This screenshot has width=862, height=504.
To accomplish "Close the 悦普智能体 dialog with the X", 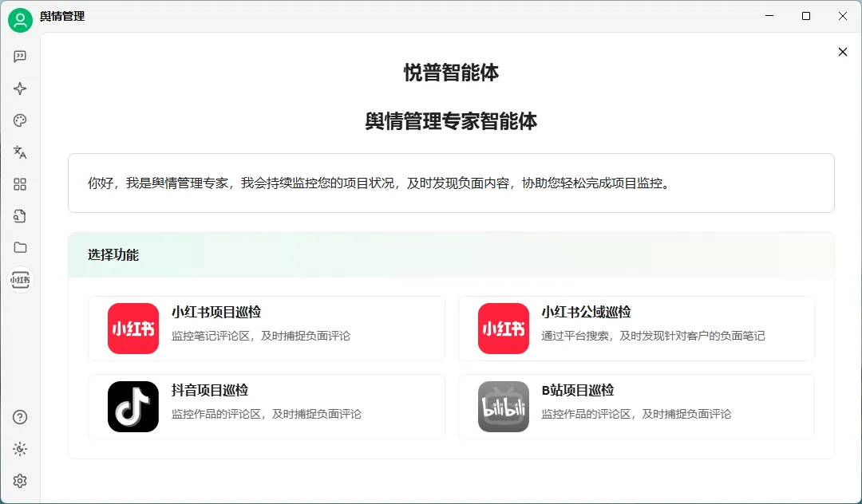I will pos(842,51).
